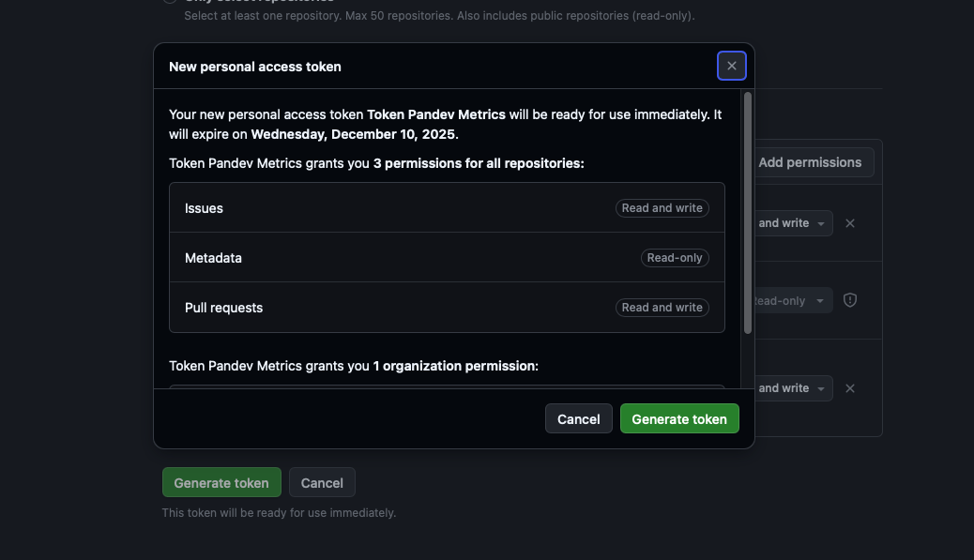Remove the bottom permission using its X icon
The image size is (974, 560).
pos(850,387)
